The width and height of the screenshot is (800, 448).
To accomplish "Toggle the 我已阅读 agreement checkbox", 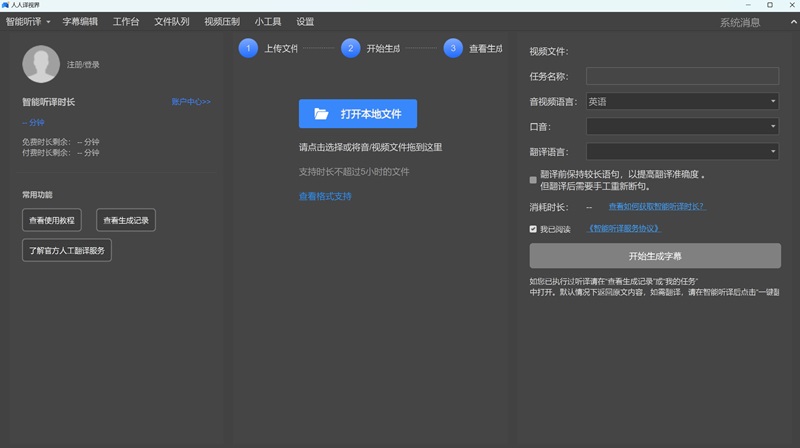I will pyautogui.click(x=533, y=228).
